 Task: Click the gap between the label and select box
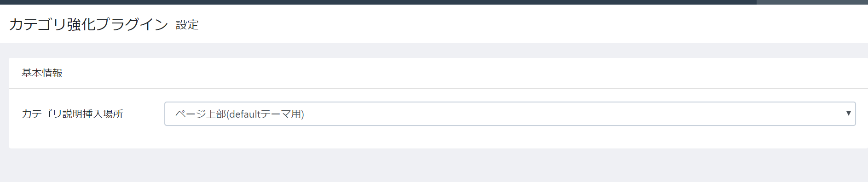click(144, 114)
